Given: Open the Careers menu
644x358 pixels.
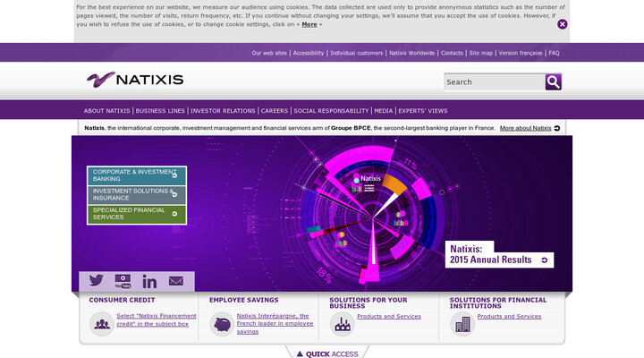Looking at the screenshot, I should point(275,111).
